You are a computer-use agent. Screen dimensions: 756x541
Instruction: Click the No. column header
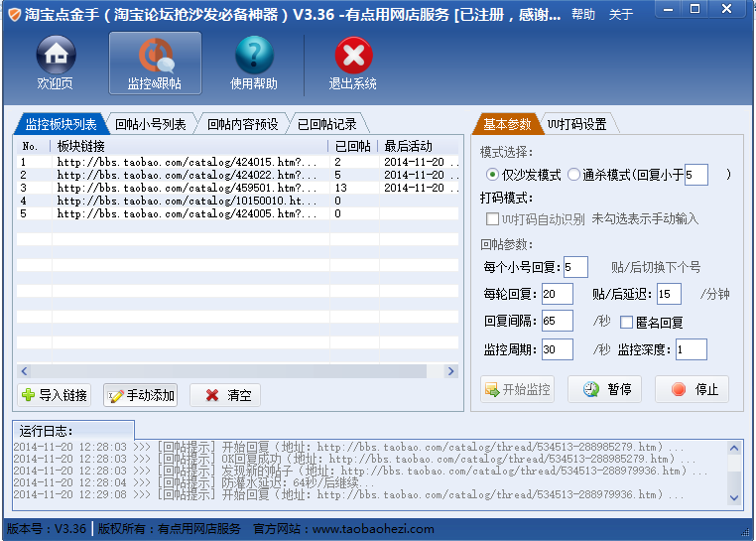(x=34, y=146)
